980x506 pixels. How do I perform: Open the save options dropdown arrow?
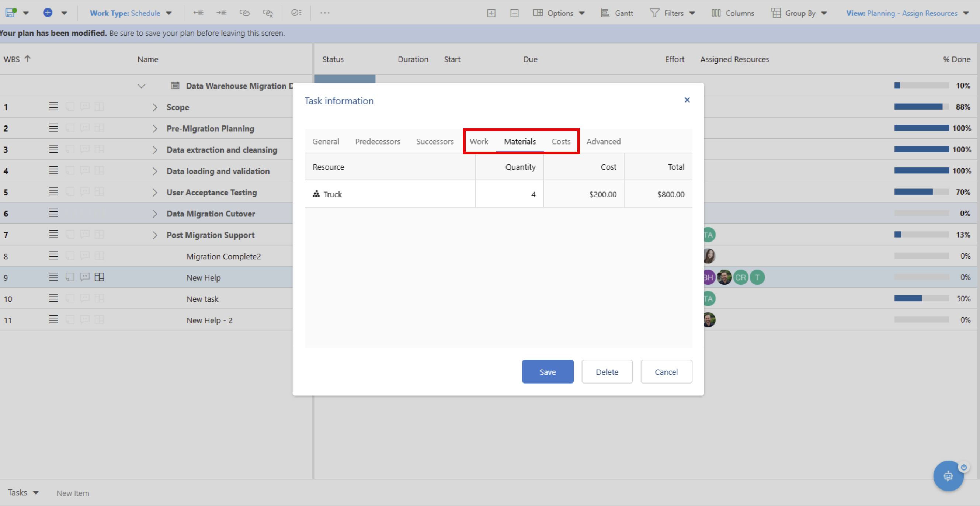tap(26, 13)
